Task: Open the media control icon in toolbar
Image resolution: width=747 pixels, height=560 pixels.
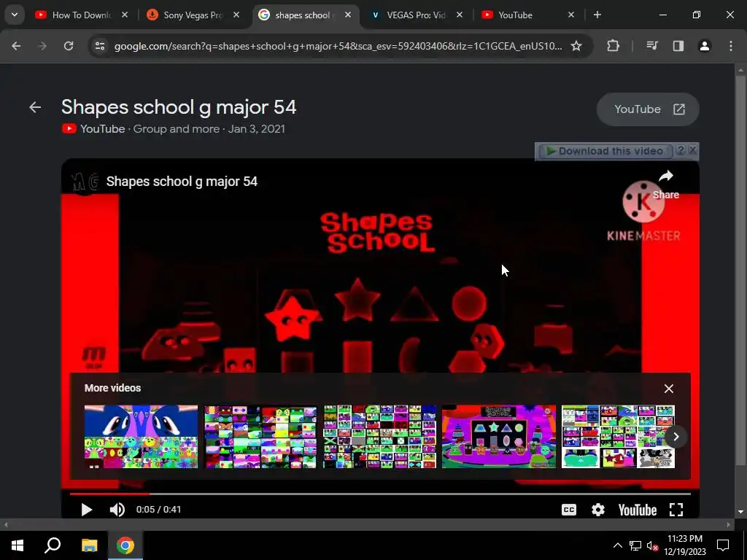Action: (652, 46)
